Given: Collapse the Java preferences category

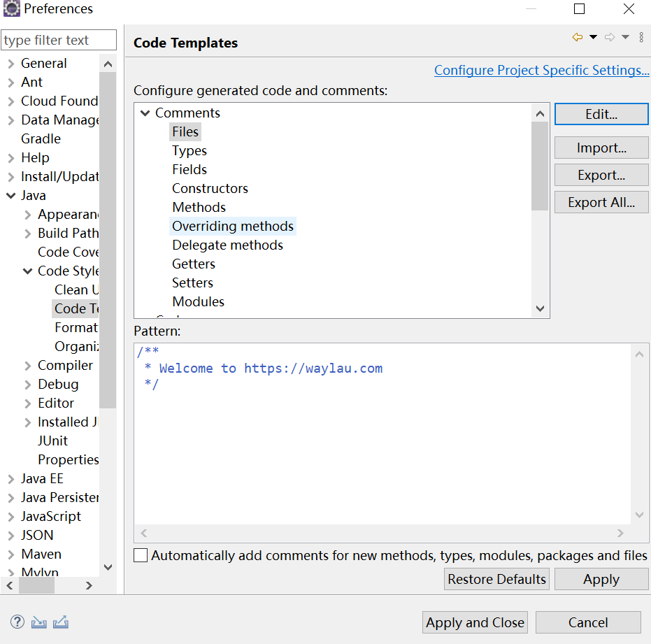Looking at the screenshot, I should pyautogui.click(x=10, y=195).
